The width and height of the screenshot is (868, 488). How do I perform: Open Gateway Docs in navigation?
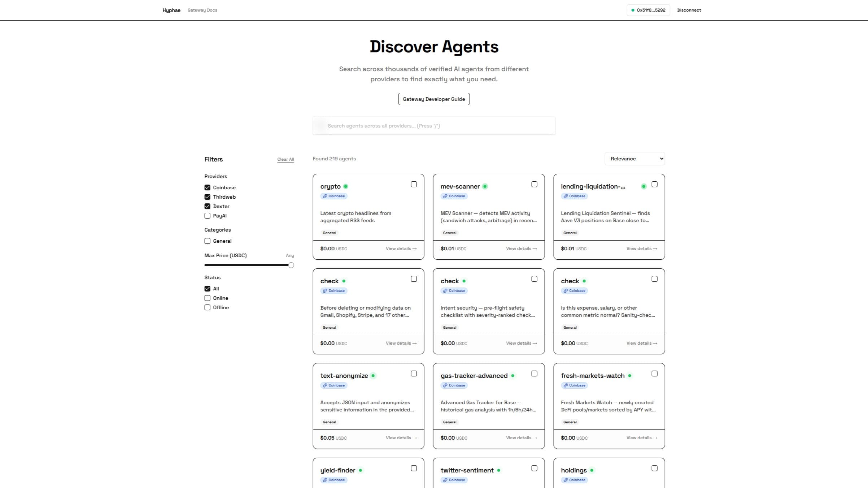coord(202,10)
